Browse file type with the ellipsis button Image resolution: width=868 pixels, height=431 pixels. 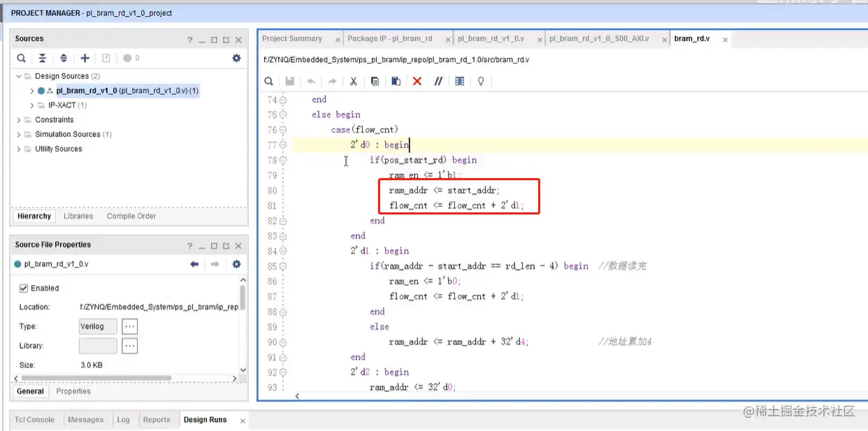(x=129, y=326)
